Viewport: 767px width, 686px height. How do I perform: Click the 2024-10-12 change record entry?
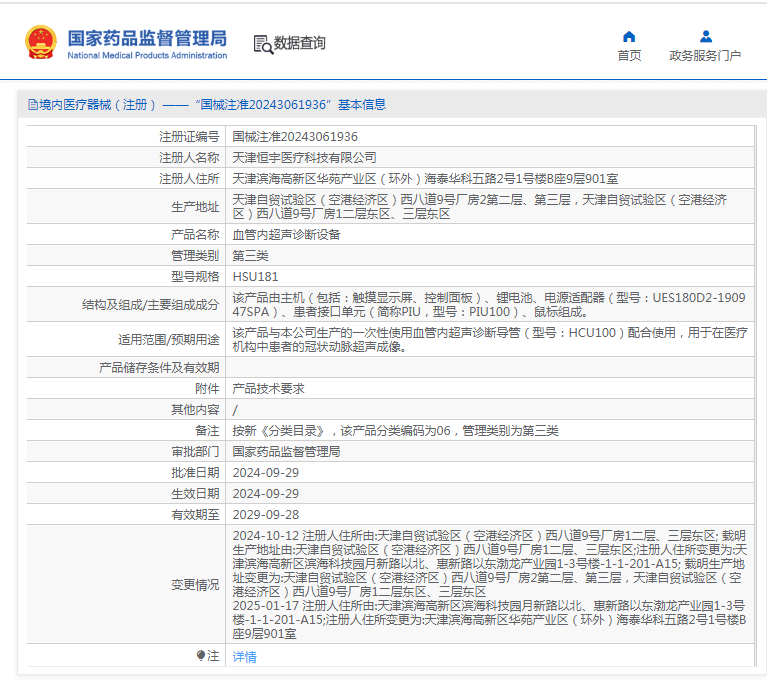pos(489,564)
